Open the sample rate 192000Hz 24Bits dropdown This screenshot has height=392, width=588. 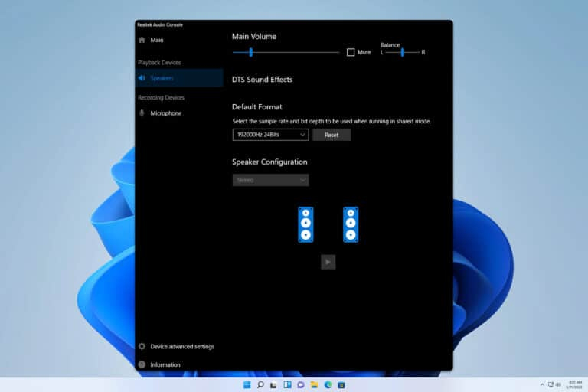click(x=270, y=135)
